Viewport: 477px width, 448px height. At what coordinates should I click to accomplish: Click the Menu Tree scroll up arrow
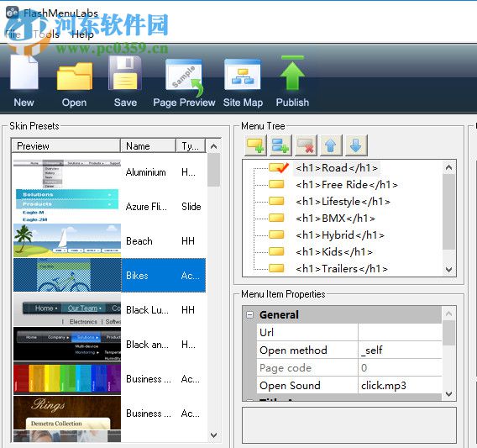[x=449, y=167]
